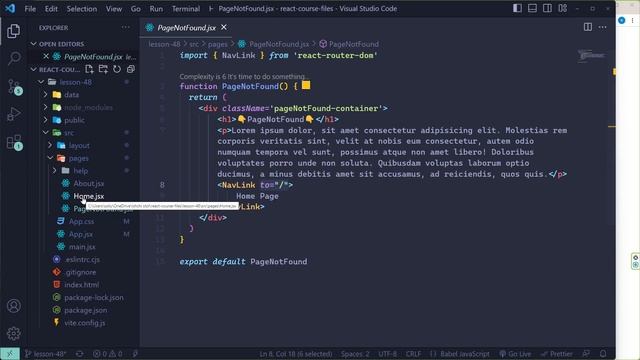Open the Source Control view
This screenshot has width=640, height=360.
pyautogui.click(x=14, y=87)
